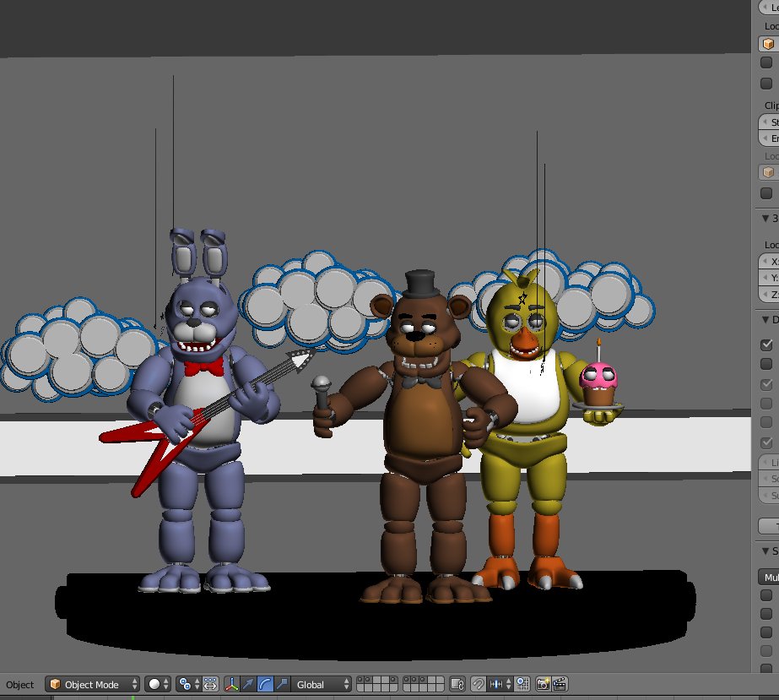This screenshot has width=779, height=700.
Task: Open the snap element type selector
Action: 500,685
